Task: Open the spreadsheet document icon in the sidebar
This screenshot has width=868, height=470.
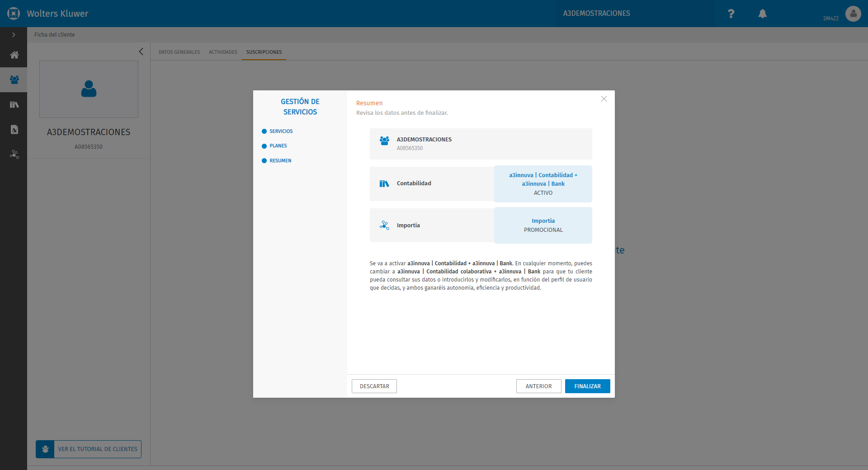Action: tap(14, 129)
